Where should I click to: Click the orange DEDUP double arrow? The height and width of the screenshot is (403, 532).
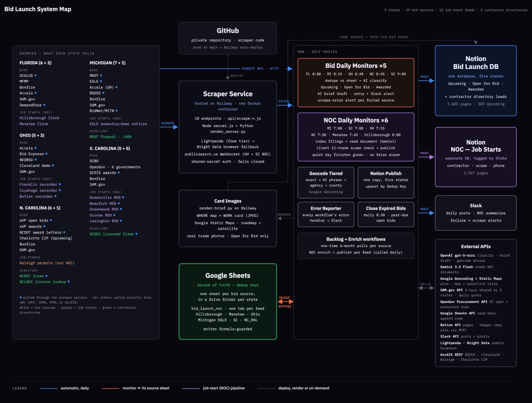[285, 302]
